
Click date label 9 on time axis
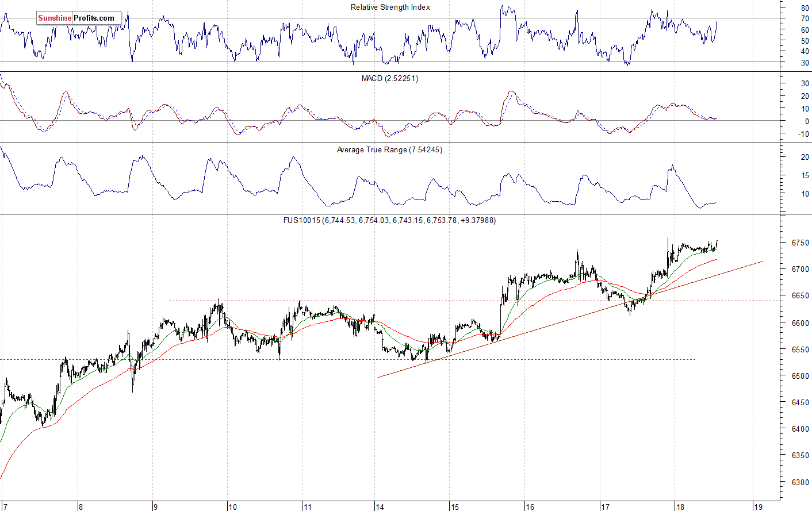tap(155, 506)
